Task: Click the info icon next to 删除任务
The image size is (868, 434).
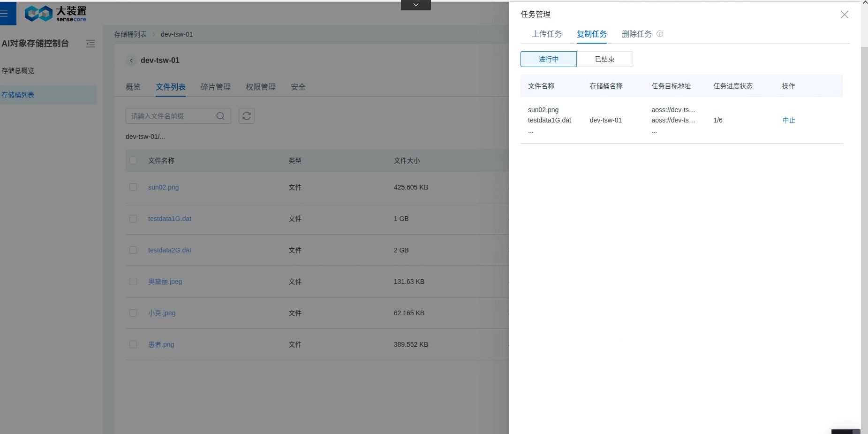Action: [660, 34]
